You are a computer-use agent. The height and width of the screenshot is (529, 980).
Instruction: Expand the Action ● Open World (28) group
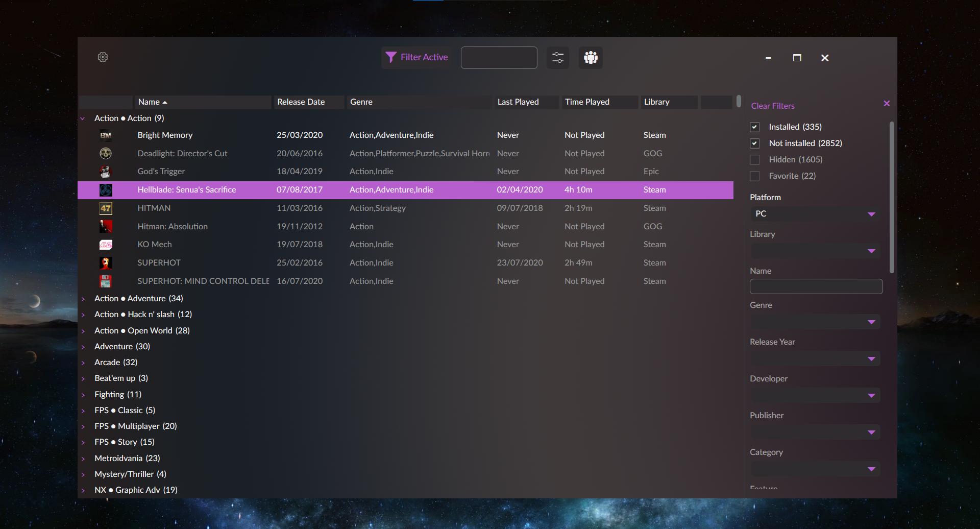pos(83,331)
